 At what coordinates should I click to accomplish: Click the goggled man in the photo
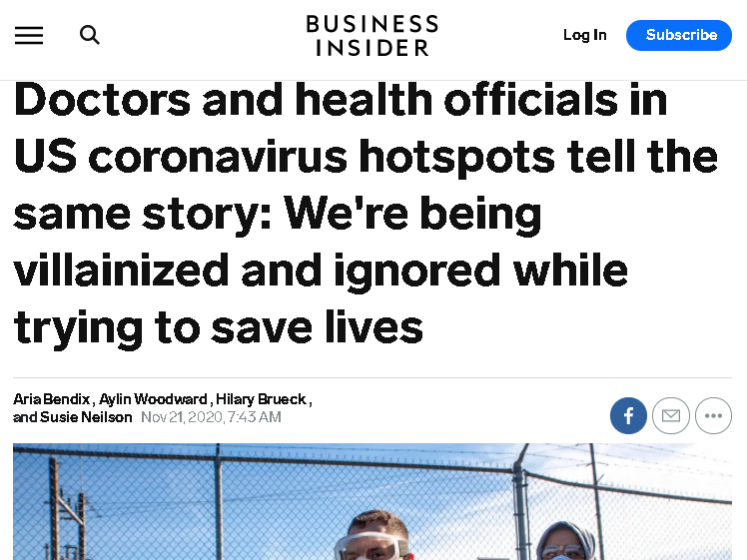373,536
